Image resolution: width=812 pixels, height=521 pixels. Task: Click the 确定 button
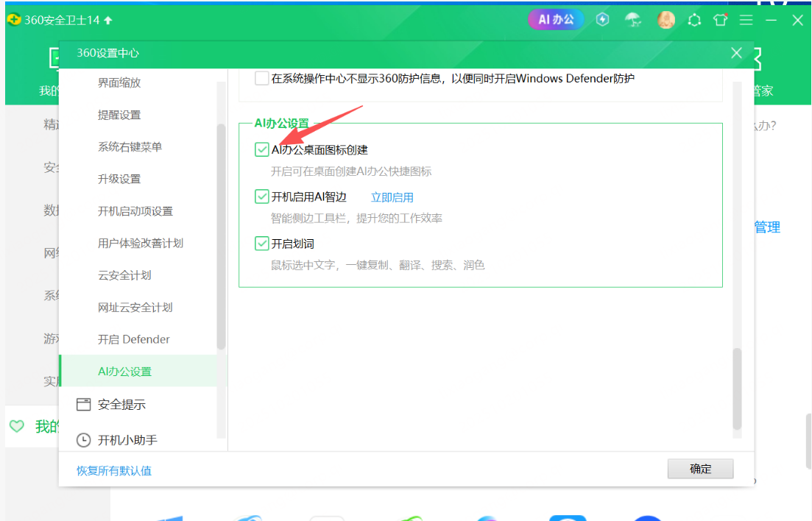(700, 469)
